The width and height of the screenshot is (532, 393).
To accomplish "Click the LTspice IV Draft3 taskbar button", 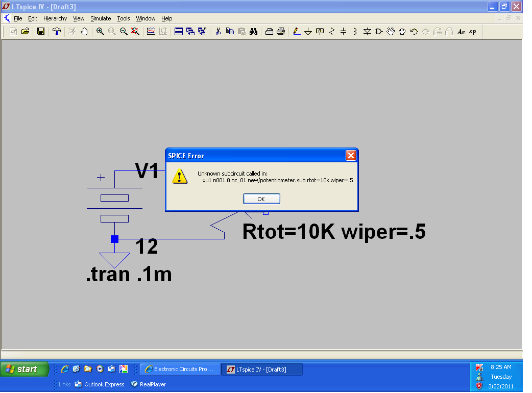I will tap(262, 369).
